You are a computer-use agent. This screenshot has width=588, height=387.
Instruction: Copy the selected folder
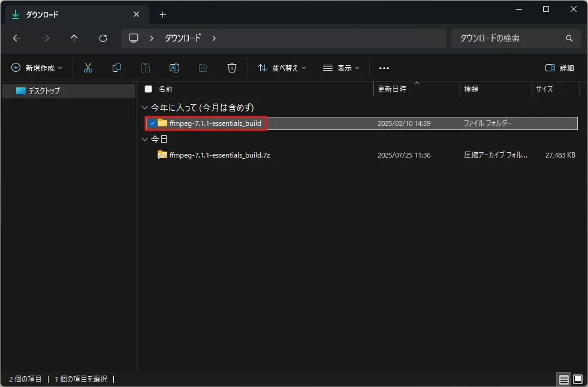coord(117,68)
